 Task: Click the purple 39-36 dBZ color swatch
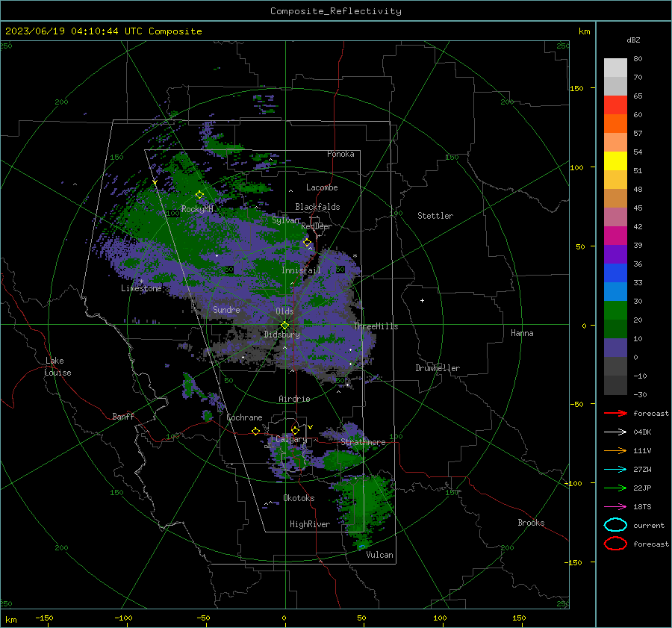click(615, 255)
